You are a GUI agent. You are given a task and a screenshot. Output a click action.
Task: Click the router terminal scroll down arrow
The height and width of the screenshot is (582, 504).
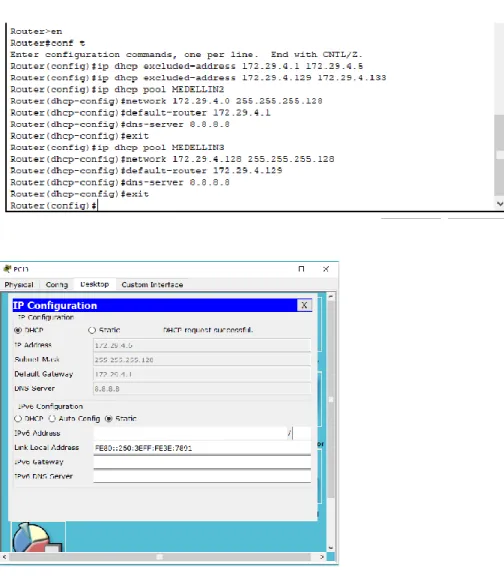pos(500,203)
